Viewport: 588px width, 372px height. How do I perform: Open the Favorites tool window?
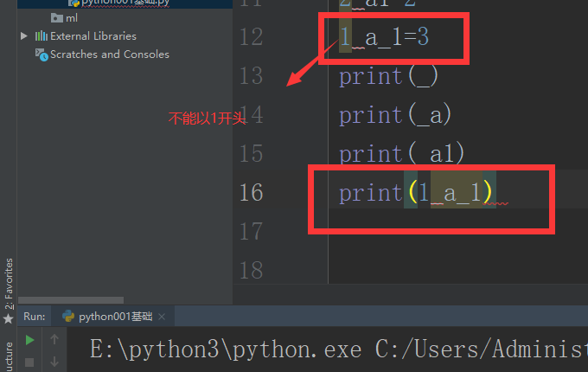click(9, 283)
